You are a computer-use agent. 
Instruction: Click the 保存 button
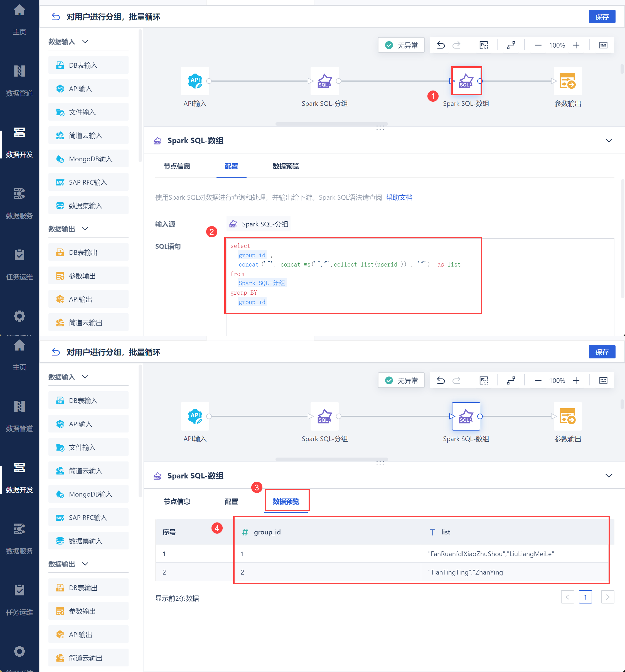(x=602, y=16)
